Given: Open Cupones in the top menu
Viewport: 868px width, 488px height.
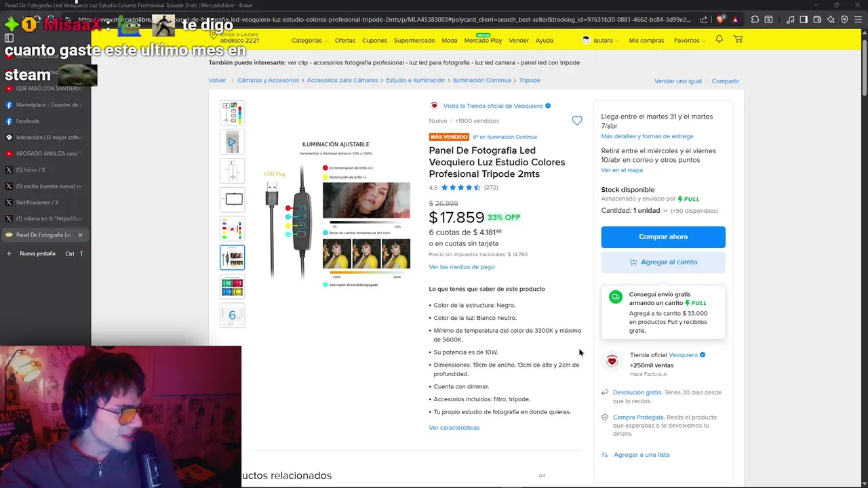Looking at the screenshot, I should 374,41.
